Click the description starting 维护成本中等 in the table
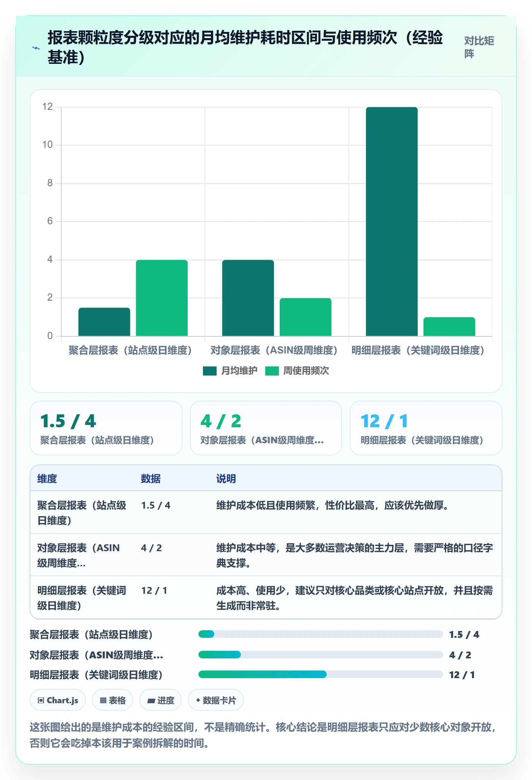Screen dimensions: 532x780 tap(355, 555)
